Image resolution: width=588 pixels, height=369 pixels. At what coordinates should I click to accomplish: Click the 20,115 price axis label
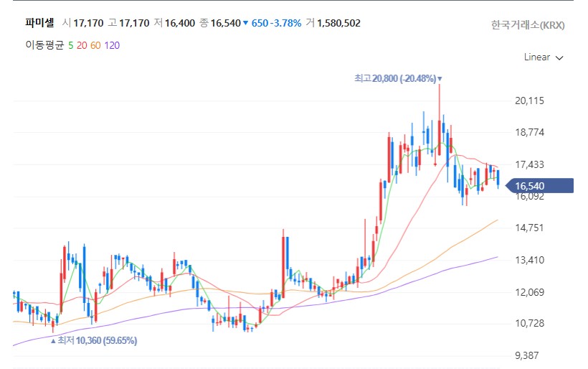point(530,101)
